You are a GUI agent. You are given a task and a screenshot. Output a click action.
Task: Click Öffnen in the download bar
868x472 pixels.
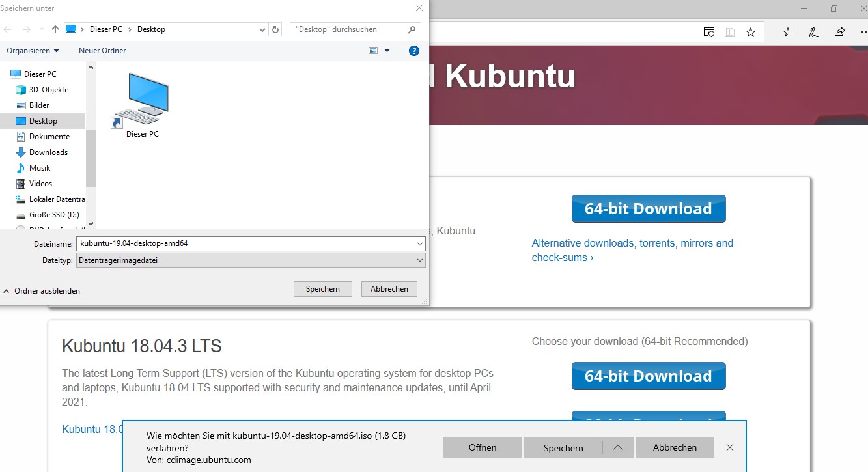click(x=483, y=447)
